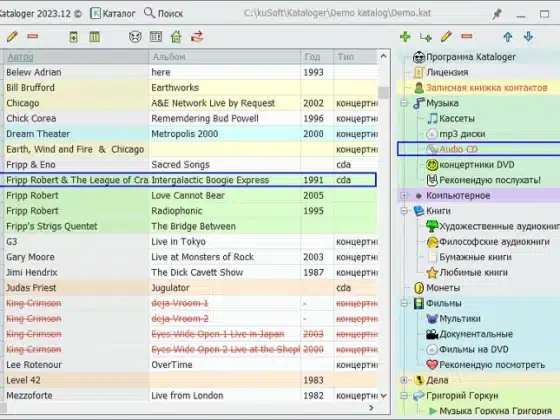560x420 pixels.
Task: Click the pencil edit icon above the tree
Action: [x=446, y=36]
